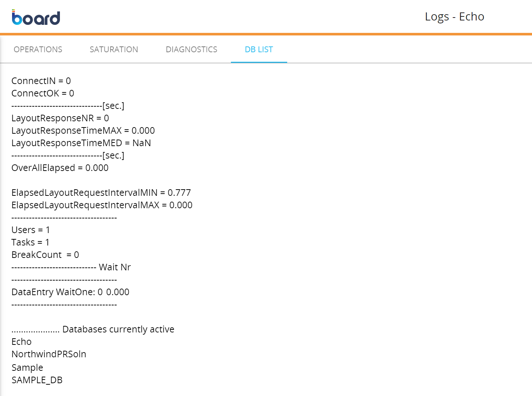Click the LayoutResponseTimeMED = NaN line

(81, 143)
